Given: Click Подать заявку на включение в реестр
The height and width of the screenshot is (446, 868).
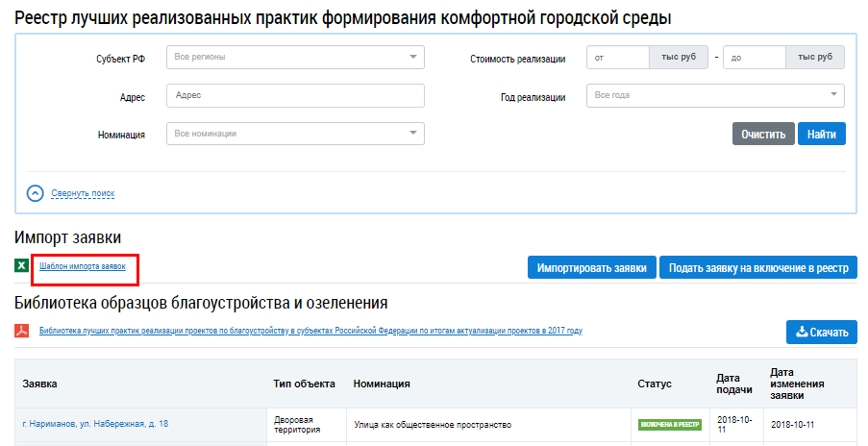Looking at the screenshot, I should [x=758, y=267].
